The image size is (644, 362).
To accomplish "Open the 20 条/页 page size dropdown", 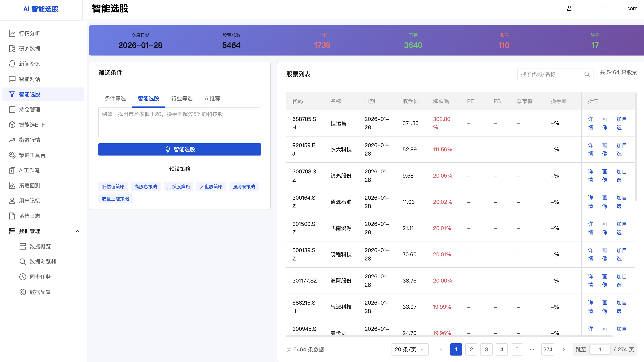I will (x=410, y=349).
